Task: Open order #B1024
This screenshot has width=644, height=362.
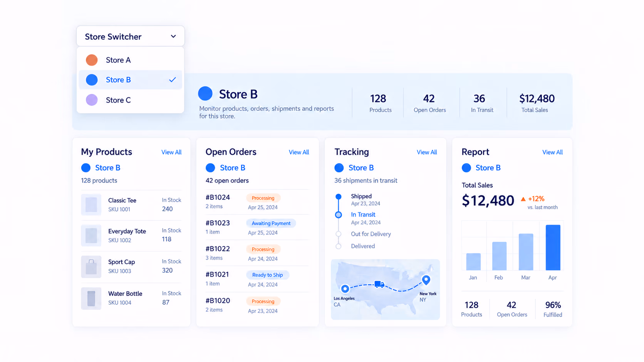Action: coord(218,197)
